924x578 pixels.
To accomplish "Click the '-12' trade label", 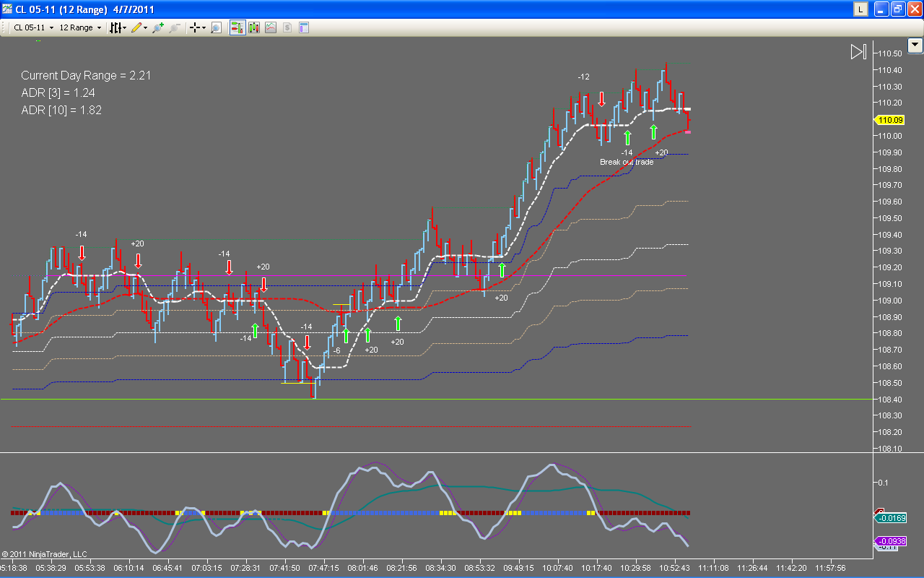I will tap(583, 77).
